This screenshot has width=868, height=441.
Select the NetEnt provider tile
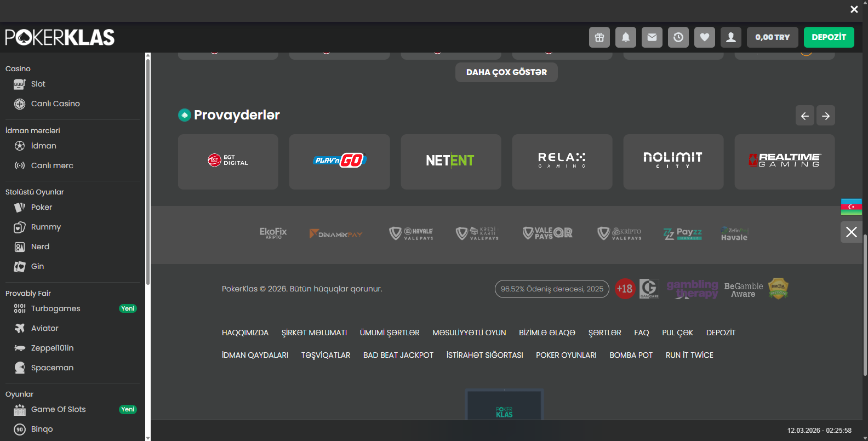coord(450,162)
